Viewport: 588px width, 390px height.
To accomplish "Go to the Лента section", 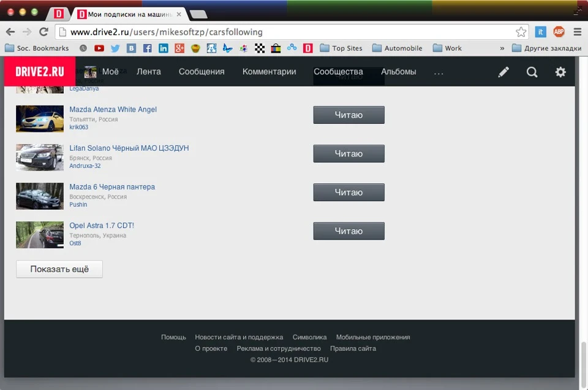I will point(148,71).
